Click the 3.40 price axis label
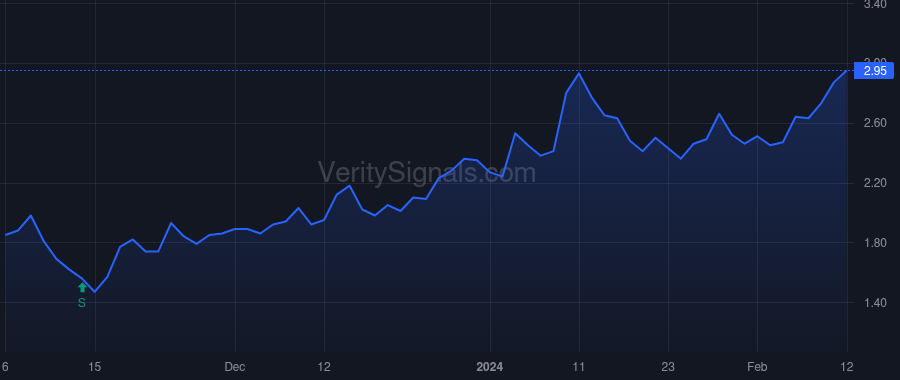Viewport: 900px width, 380px height. pos(875,5)
